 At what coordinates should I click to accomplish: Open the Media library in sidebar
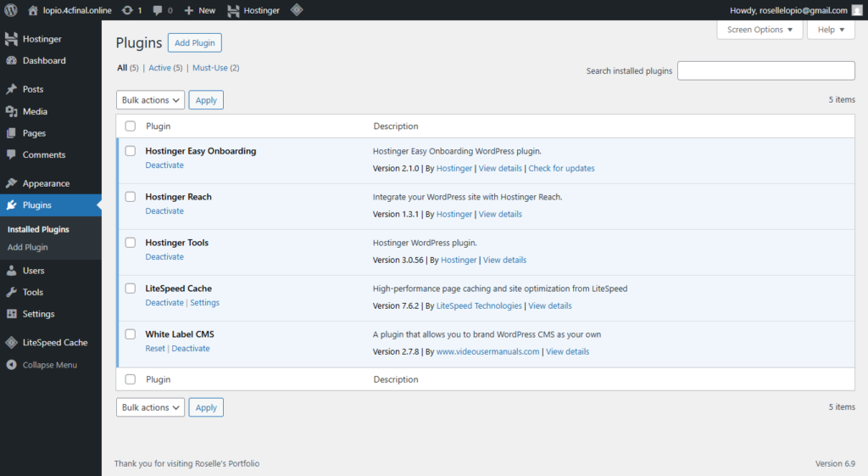pyautogui.click(x=35, y=111)
